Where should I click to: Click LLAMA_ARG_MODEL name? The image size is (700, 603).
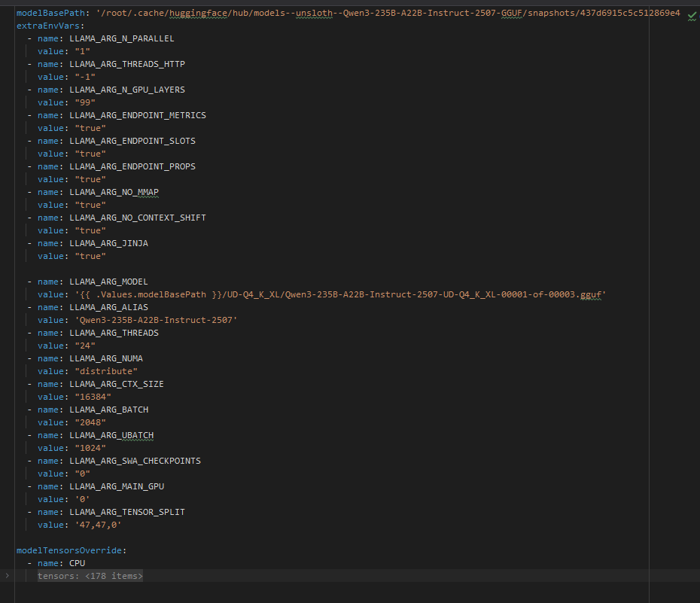(x=108, y=282)
